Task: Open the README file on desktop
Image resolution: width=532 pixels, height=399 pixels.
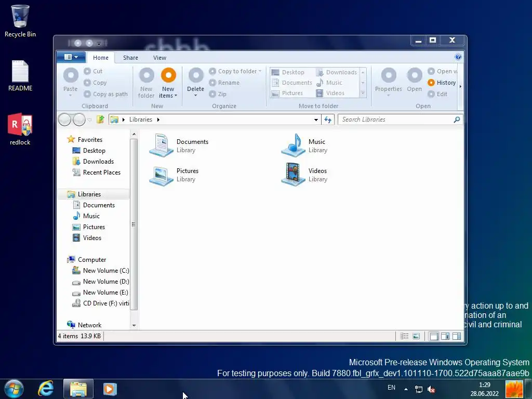Action: [20, 76]
